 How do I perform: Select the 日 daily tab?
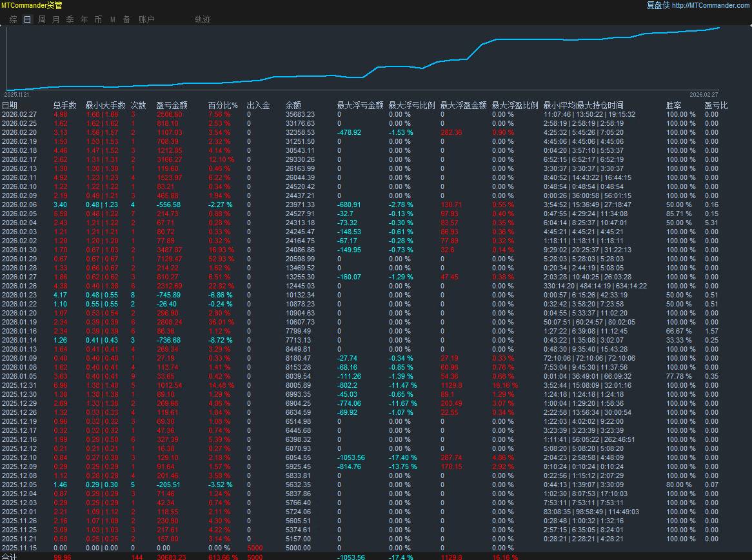pyautogui.click(x=27, y=19)
